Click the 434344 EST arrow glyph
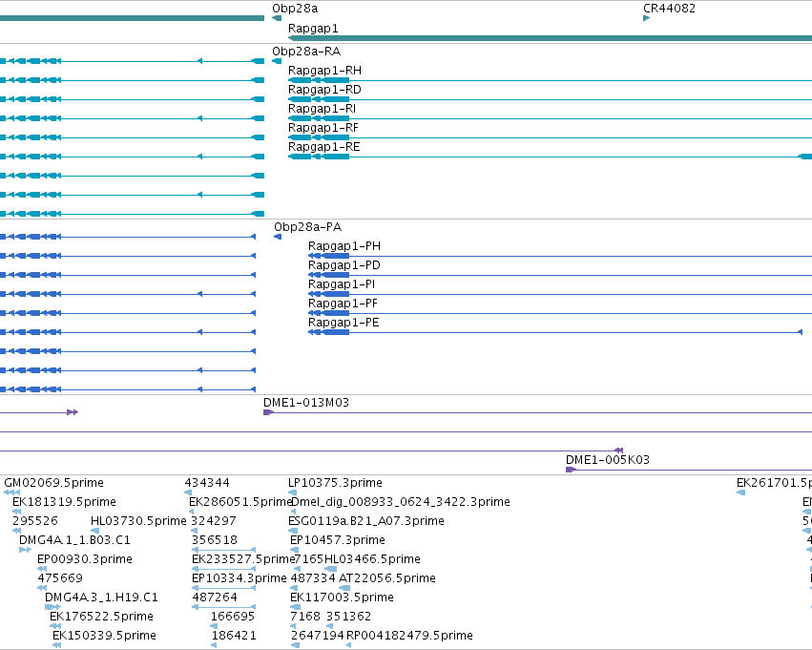Screen dimensions: 812x650 pyautogui.click(x=189, y=493)
